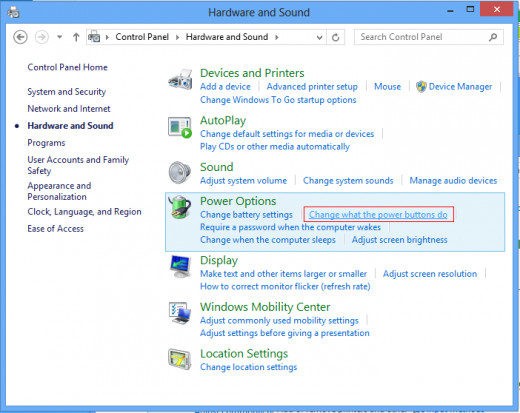Focus the Search Control Panel box
This screenshot has height=413, width=520.
(x=429, y=37)
